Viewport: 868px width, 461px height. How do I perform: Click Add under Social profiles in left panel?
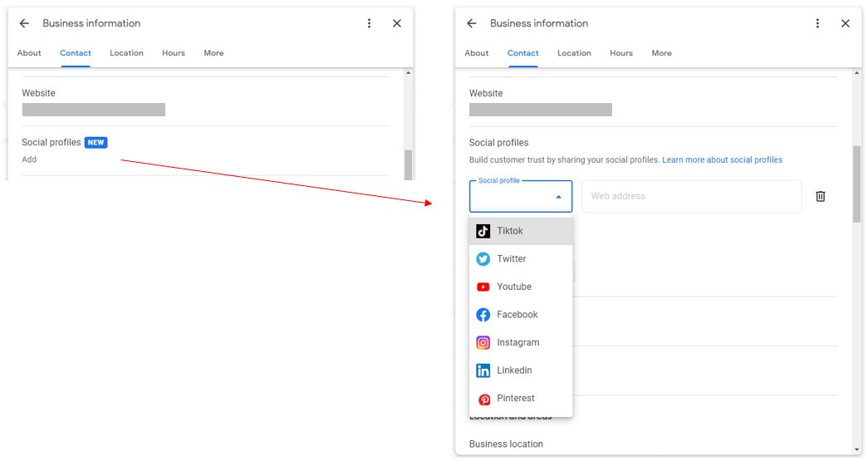29,159
